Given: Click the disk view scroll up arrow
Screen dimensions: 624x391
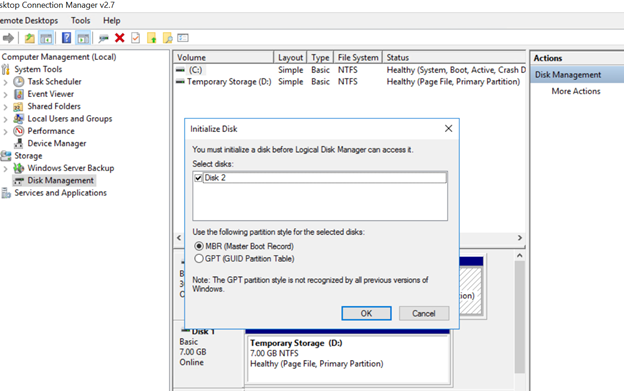Looking at the screenshot, I should pyautogui.click(x=520, y=255).
